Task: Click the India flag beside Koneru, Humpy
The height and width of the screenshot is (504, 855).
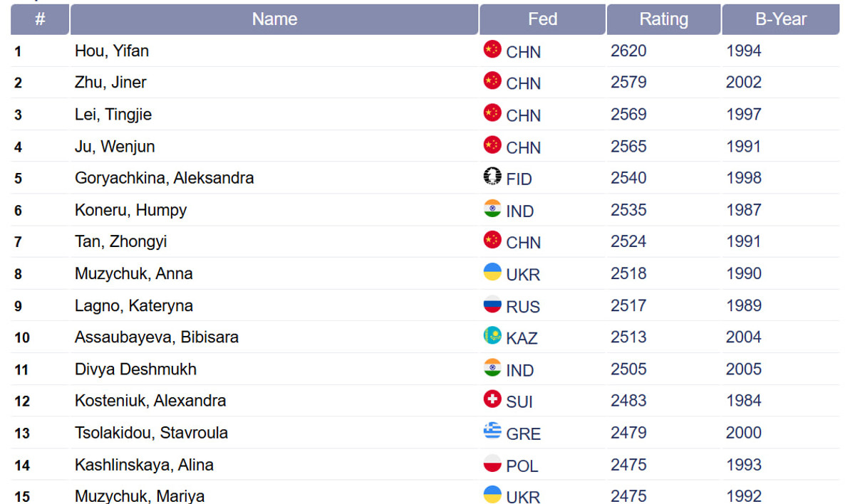Action: click(x=492, y=209)
